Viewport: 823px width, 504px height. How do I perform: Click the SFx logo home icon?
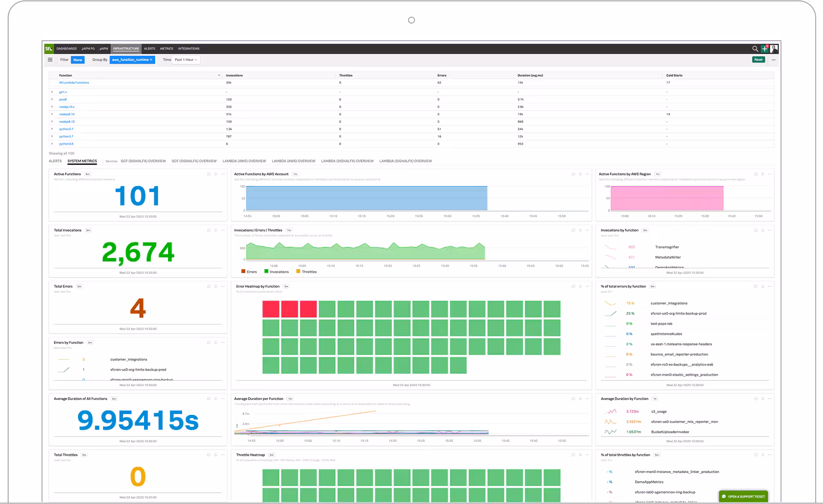click(x=49, y=49)
